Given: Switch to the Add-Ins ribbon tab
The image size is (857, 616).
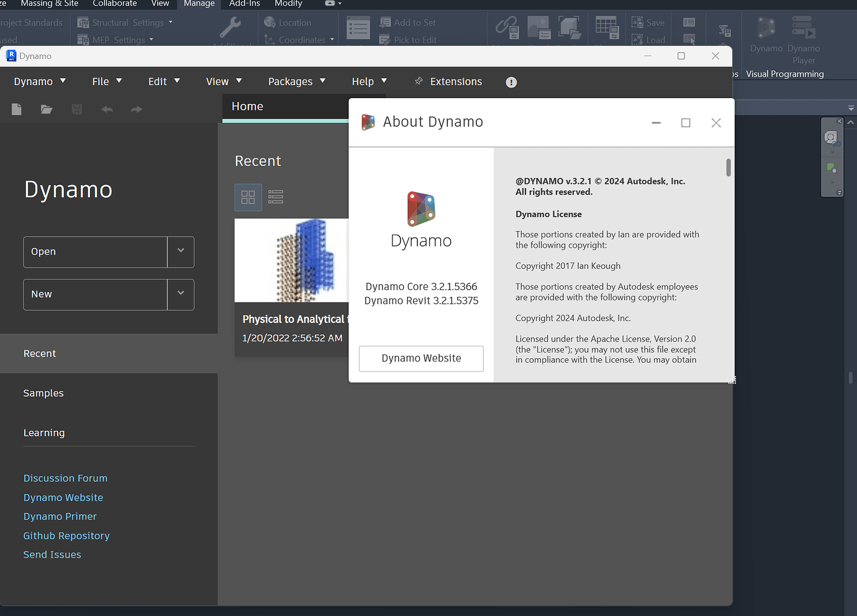Looking at the screenshot, I should pyautogui.click(x=243, y=4).
